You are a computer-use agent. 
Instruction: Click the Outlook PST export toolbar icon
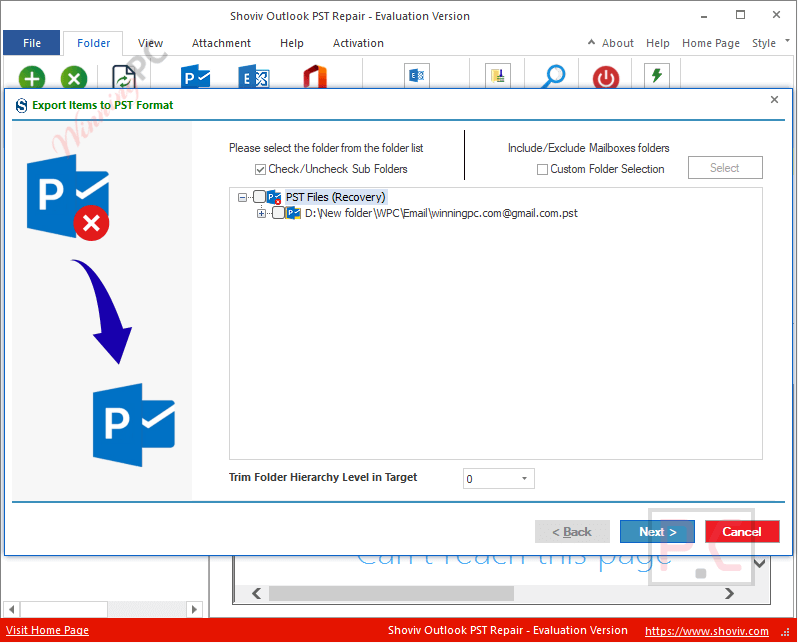click(195, 76)
